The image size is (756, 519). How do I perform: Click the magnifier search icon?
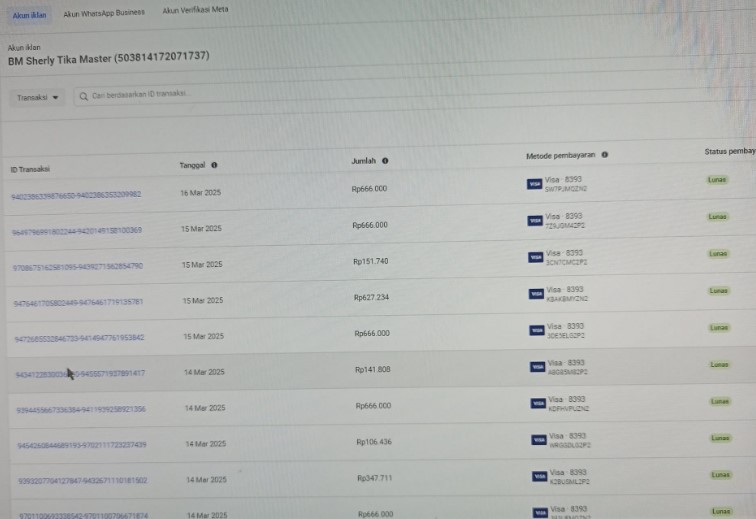(x=83, y=95)
